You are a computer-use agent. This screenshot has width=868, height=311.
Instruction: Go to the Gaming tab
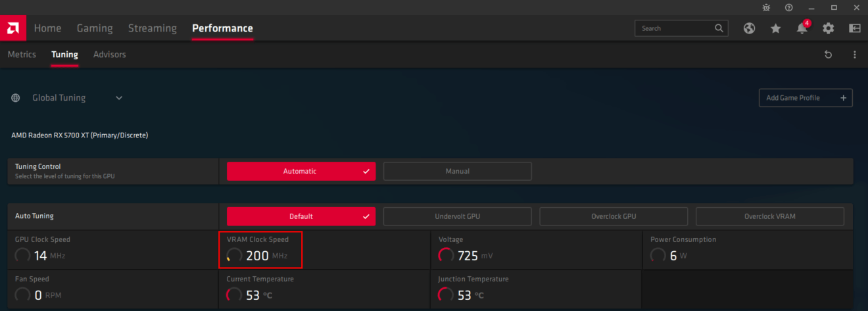tap(95, 28)
